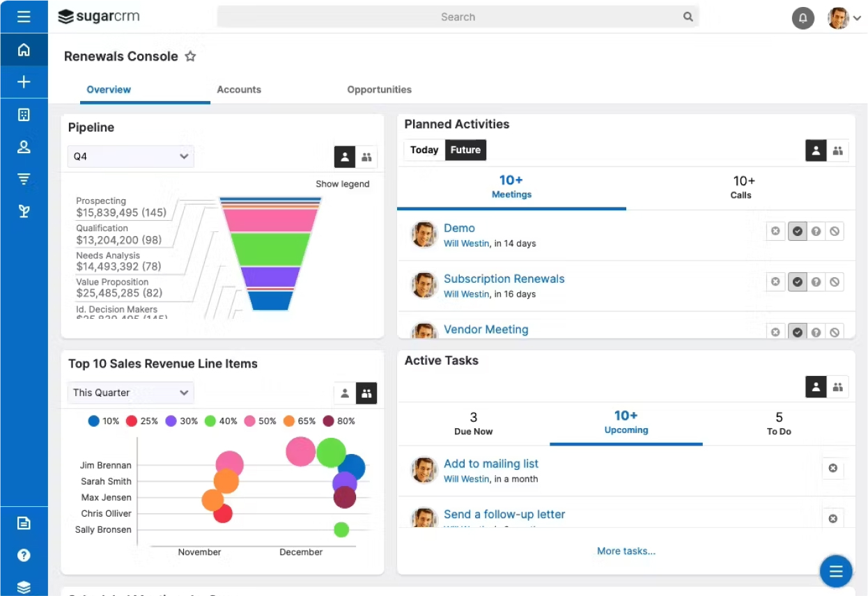Select team group toggle in Pipeline
The width and height of the screenshot is (868, 596).
(366, 157)
